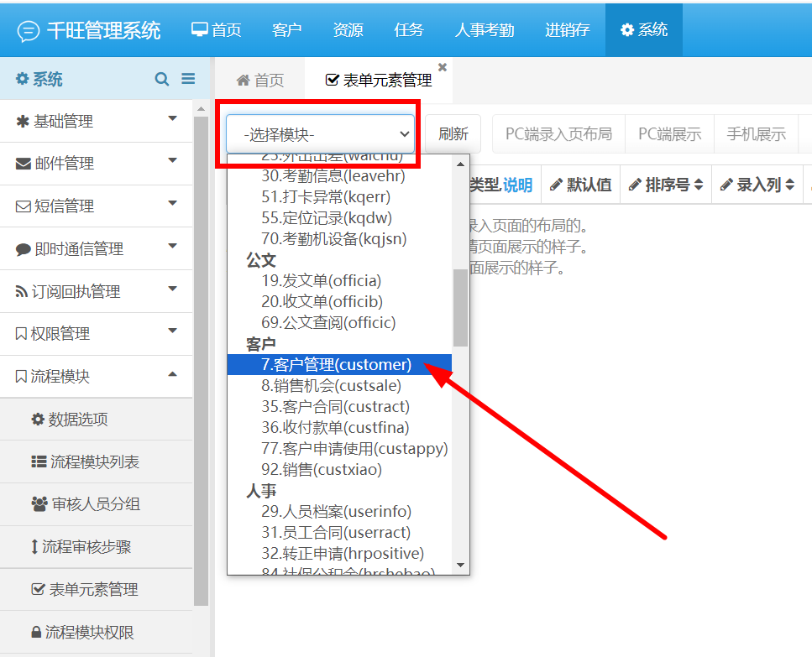812x657 pixels.
Task: Click the group icon beside 审核人员分组
Action: 39,504
